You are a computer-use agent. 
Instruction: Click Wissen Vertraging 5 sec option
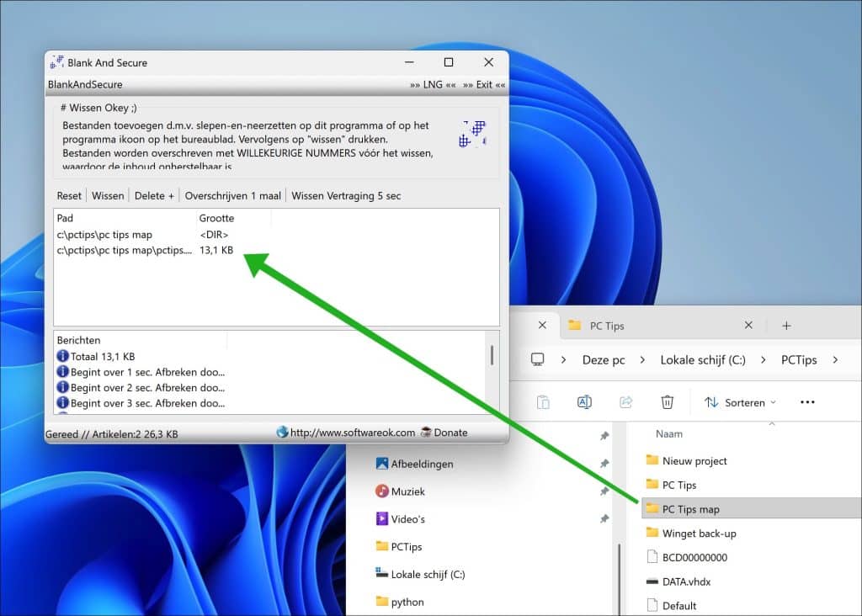pyautogui.click(x=346, y=195)
